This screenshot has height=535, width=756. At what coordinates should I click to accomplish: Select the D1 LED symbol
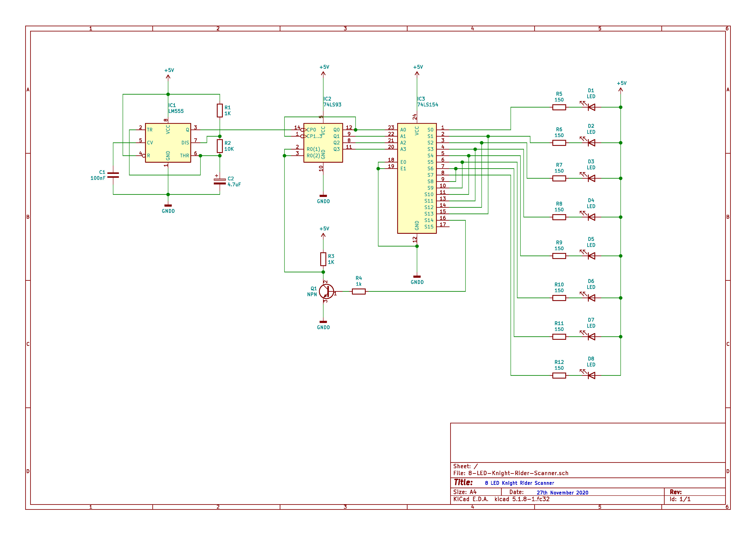591,107
